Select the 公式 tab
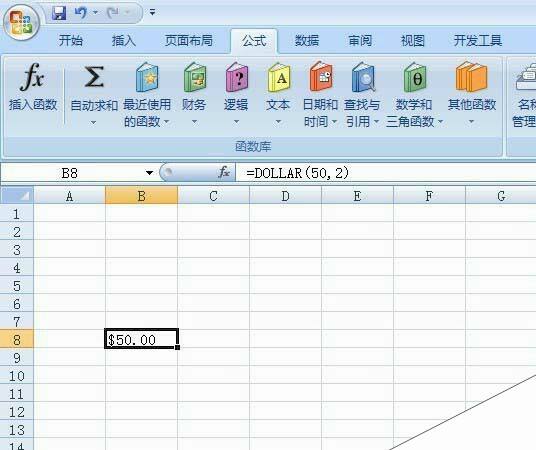This screenshot has width=536, height=450. click(x=254, y=41)
